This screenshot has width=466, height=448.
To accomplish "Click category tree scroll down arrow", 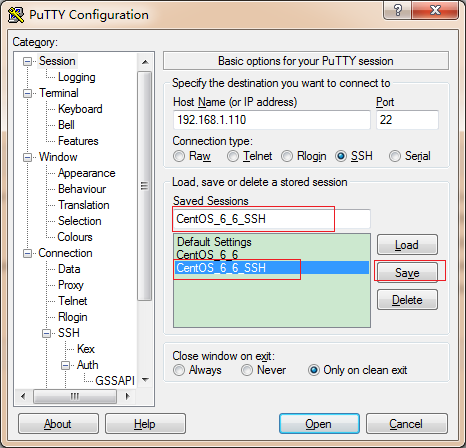I will [145, 379].
